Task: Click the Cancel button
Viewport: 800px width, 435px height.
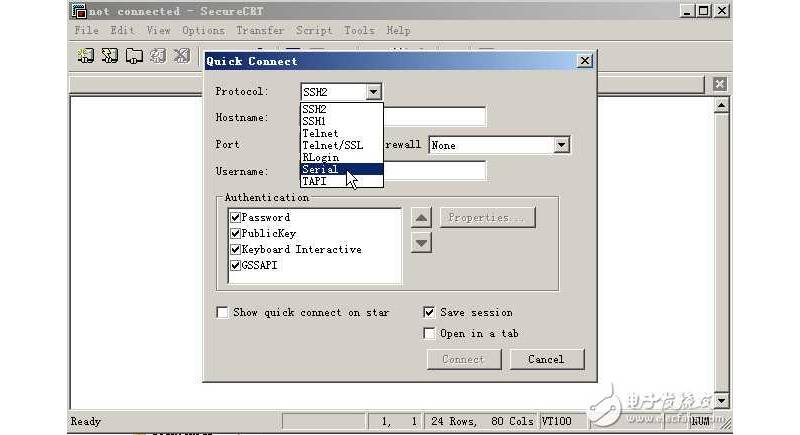Action: (546, 360)
